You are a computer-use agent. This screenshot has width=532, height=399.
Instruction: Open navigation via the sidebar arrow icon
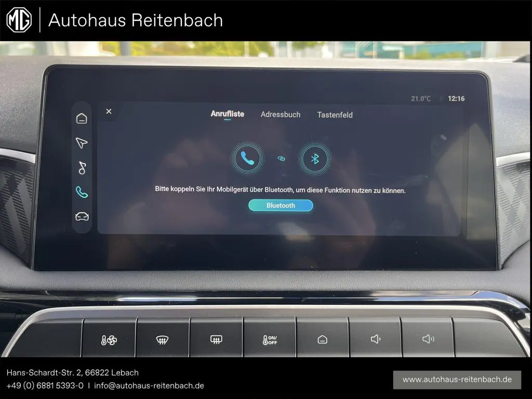pos(82,143)
